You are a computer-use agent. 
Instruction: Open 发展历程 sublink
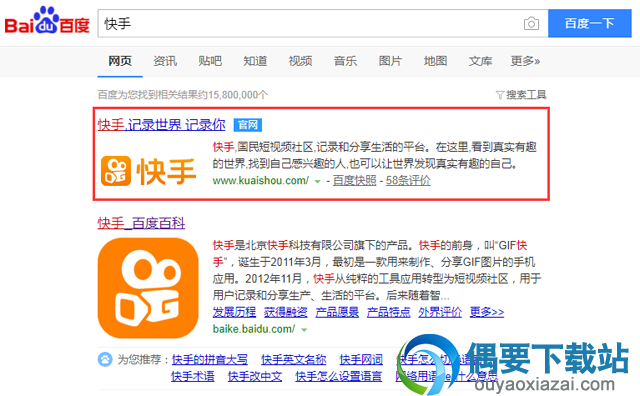point(234,312)
